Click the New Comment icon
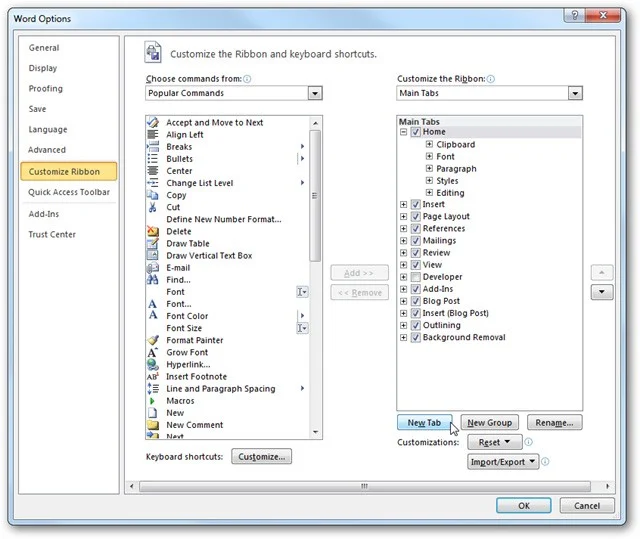 tap(153, 425)
